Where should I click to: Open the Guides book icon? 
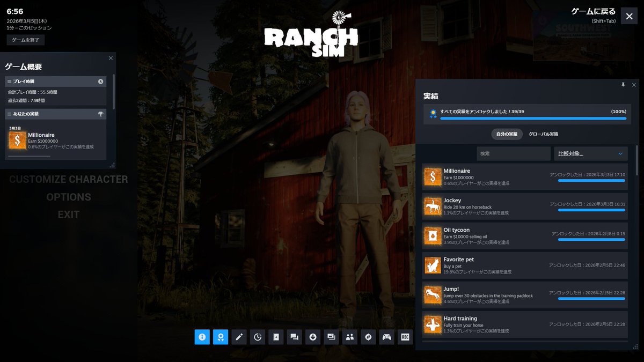tap(276, 337)
